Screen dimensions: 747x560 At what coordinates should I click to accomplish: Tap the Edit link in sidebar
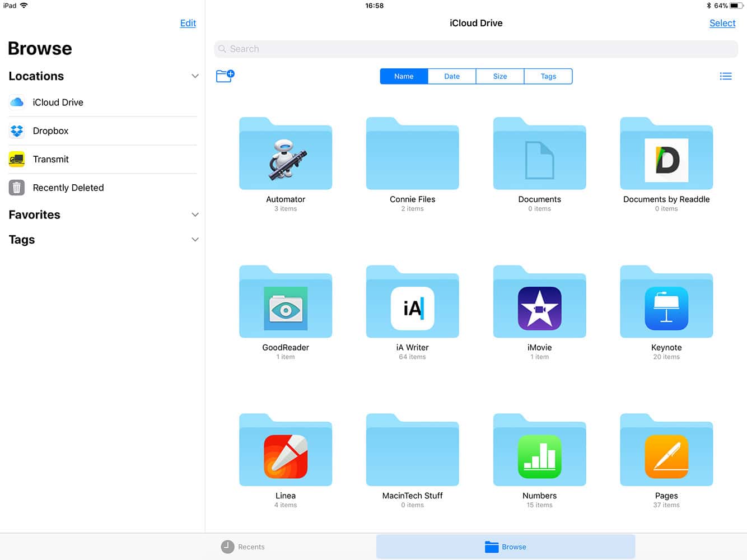coord(188,23)
